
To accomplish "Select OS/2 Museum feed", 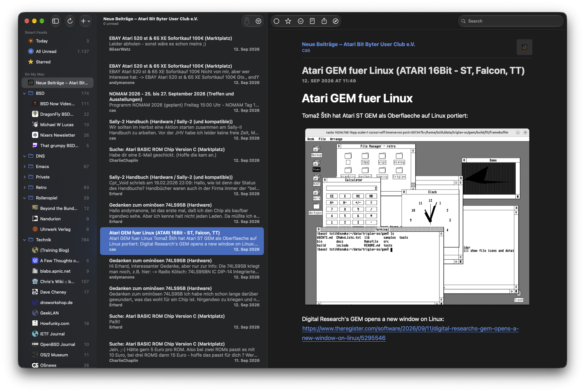I will click(58, 355).
